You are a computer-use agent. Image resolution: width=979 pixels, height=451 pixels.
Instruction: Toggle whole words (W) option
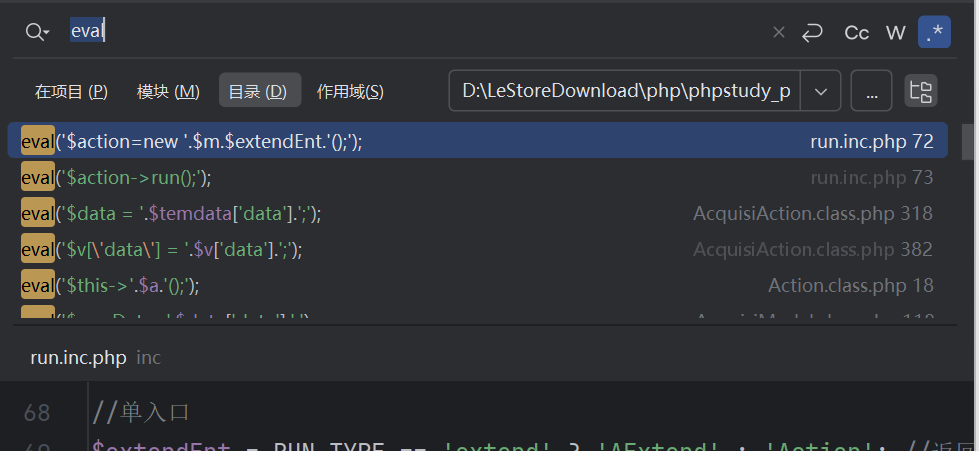coord(895,32)
